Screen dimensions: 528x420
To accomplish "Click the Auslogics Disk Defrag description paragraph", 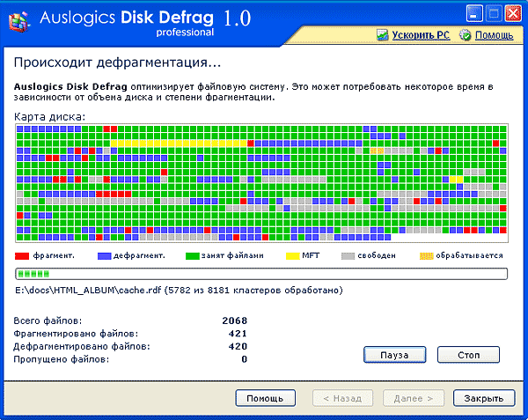I will (253, 92).
